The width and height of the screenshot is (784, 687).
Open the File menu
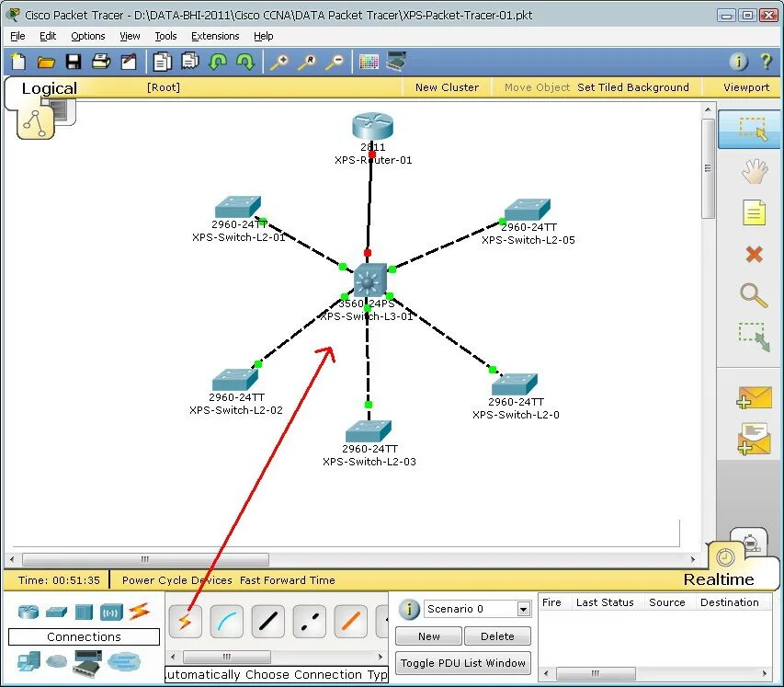(17, 36)
